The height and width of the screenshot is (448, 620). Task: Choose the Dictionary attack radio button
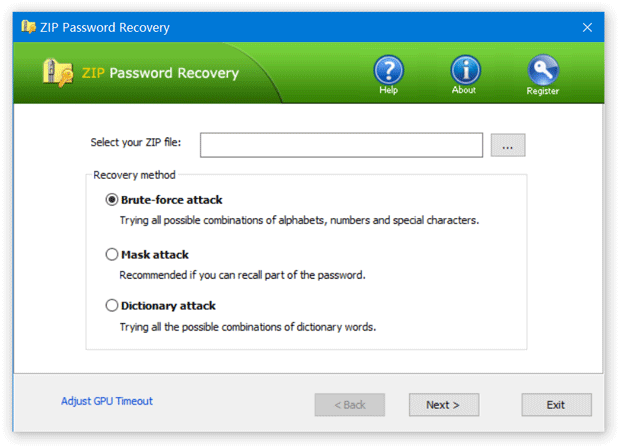[112, 306]
